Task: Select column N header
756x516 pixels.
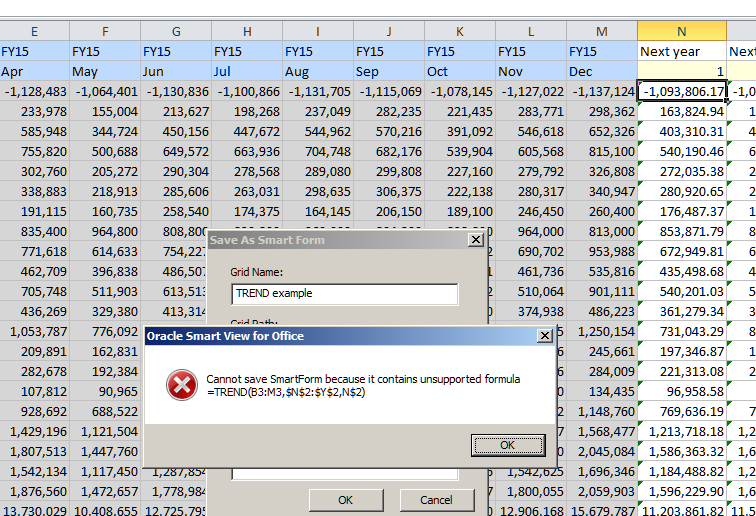Action: coord(682,31)
